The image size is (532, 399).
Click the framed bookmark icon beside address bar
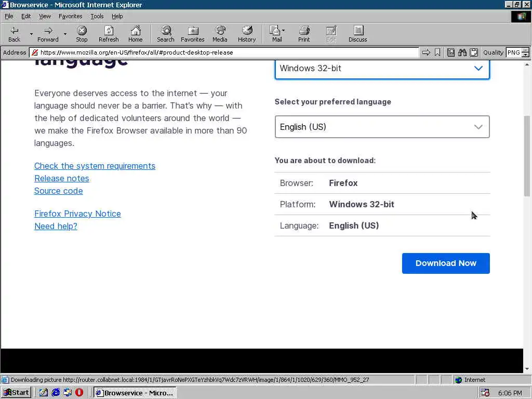tap(451, 52)
